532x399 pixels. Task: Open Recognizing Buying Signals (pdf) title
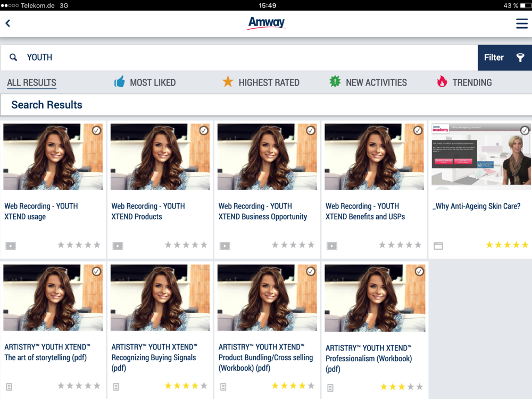tap(154, 358)
